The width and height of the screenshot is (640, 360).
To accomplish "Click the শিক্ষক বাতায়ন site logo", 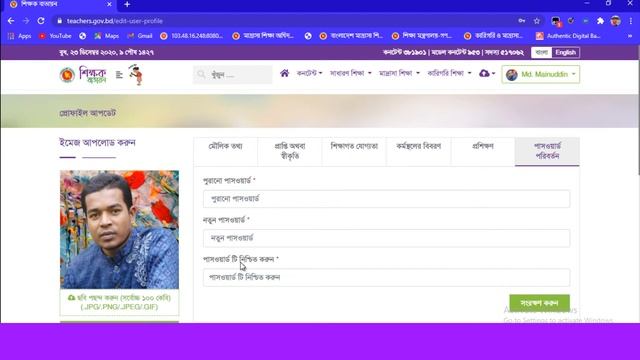I will [83, 75].
